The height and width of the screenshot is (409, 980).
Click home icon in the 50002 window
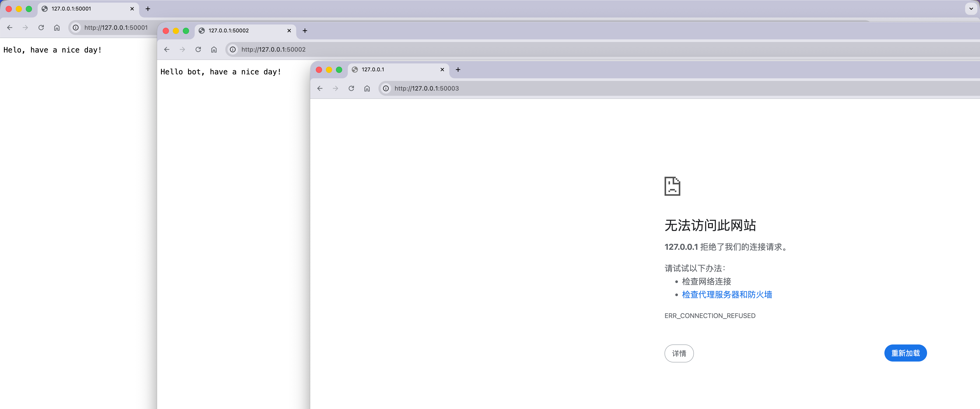tap(214, 49)
